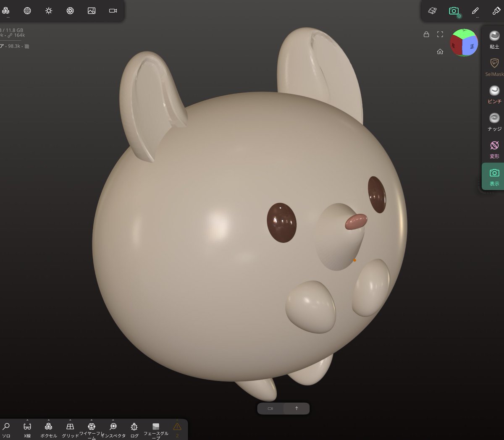Screen dimensions: 504x440
Task: Toggle ワイヤーフレーム wireframe display
Action: tap(92, 431)
